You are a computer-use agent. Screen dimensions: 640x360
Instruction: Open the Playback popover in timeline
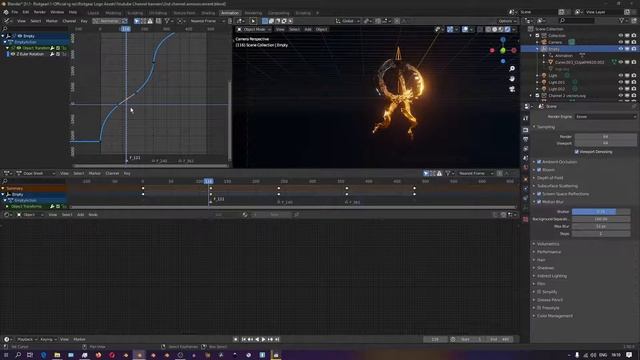pos(27,339)
